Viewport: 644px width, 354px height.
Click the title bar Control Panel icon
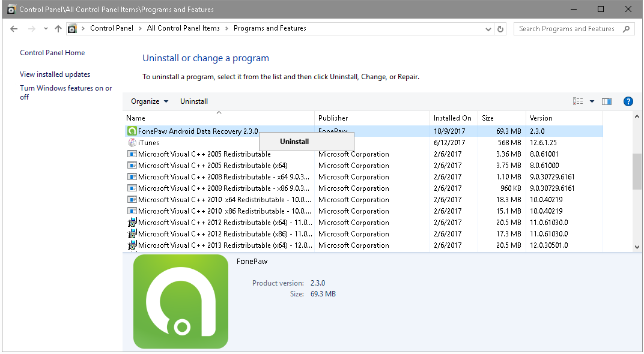click(11, 9)
